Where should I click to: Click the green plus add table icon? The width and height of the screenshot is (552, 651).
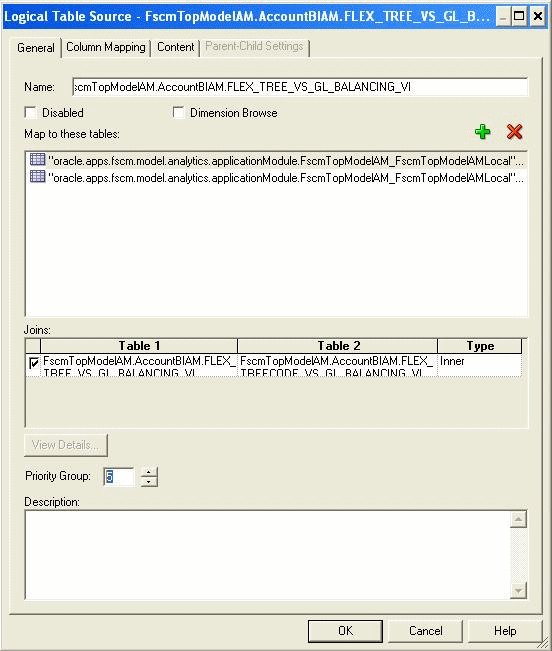[482, 132]
